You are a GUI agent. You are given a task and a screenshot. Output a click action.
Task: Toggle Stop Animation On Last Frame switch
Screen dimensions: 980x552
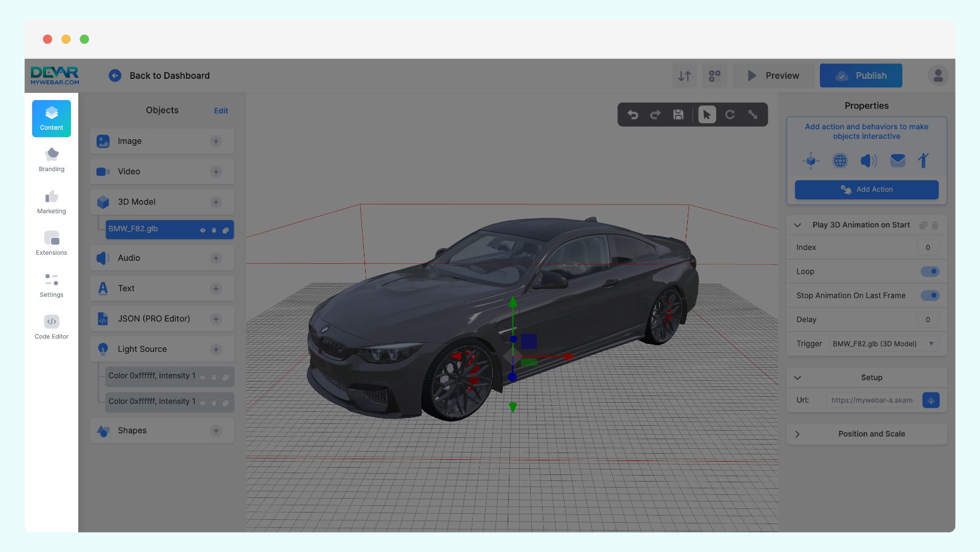coord(930,295)
